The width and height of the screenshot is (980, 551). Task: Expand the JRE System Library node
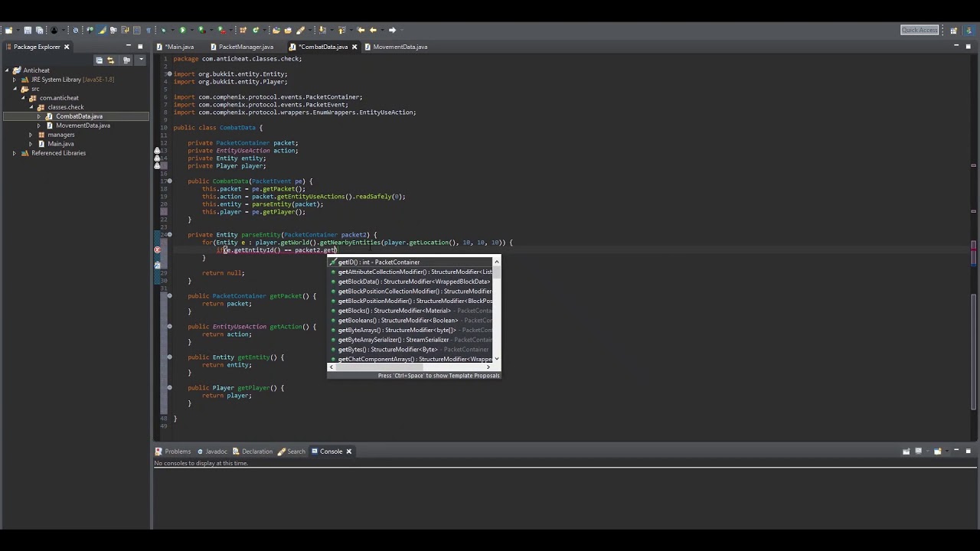(x=14, y=80)
